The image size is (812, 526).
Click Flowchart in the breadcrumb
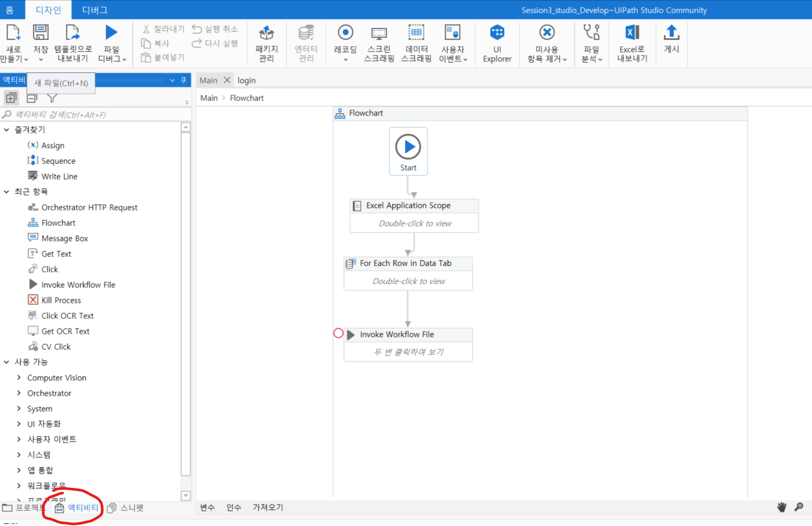(247, 98)
